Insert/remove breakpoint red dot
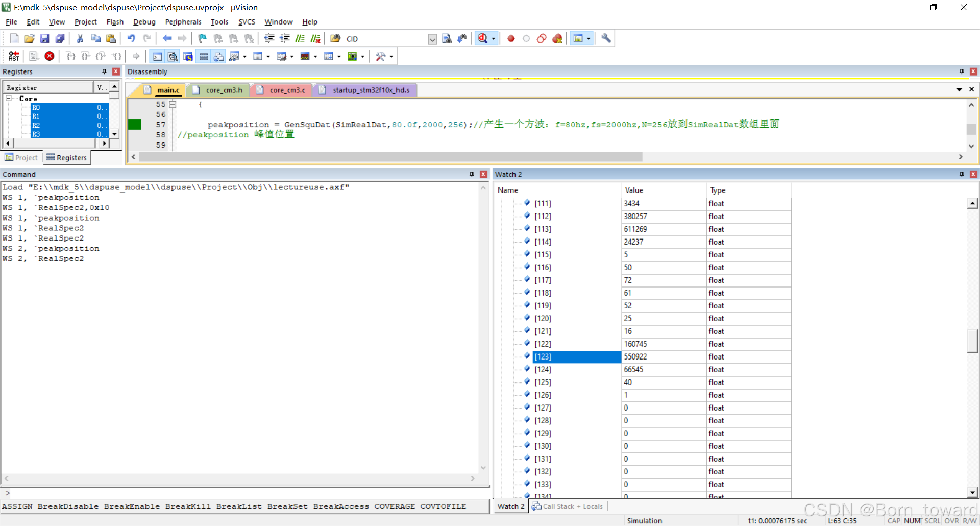This screenshot has height=526, width=980. 511,38
